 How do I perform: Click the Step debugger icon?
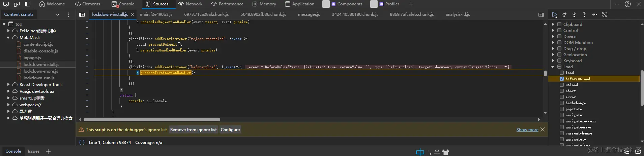coord(594,14)
